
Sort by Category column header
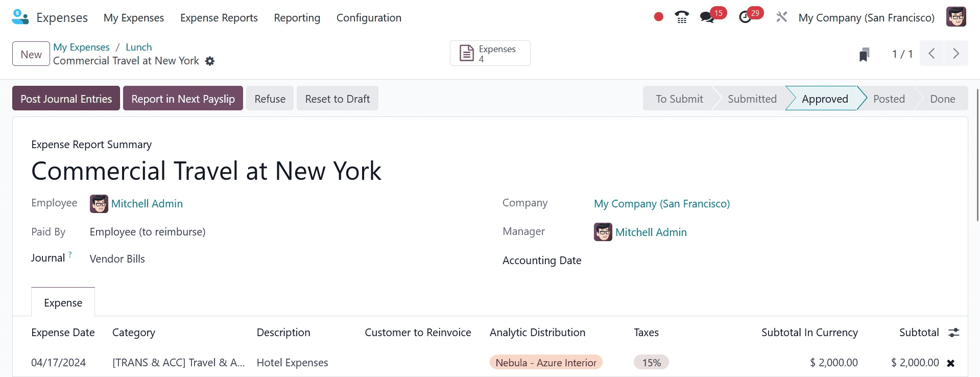coord(134,333)
